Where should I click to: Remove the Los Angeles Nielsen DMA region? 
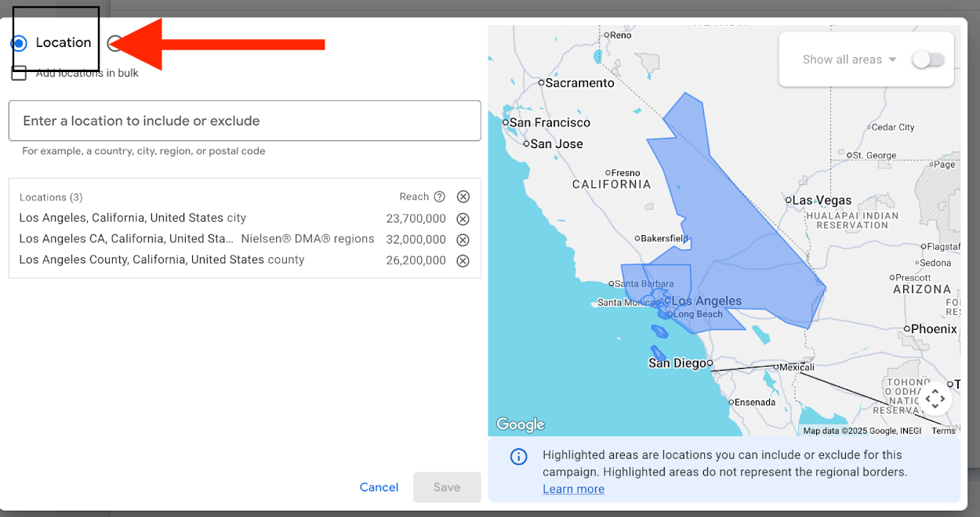[x=463, y=240]
